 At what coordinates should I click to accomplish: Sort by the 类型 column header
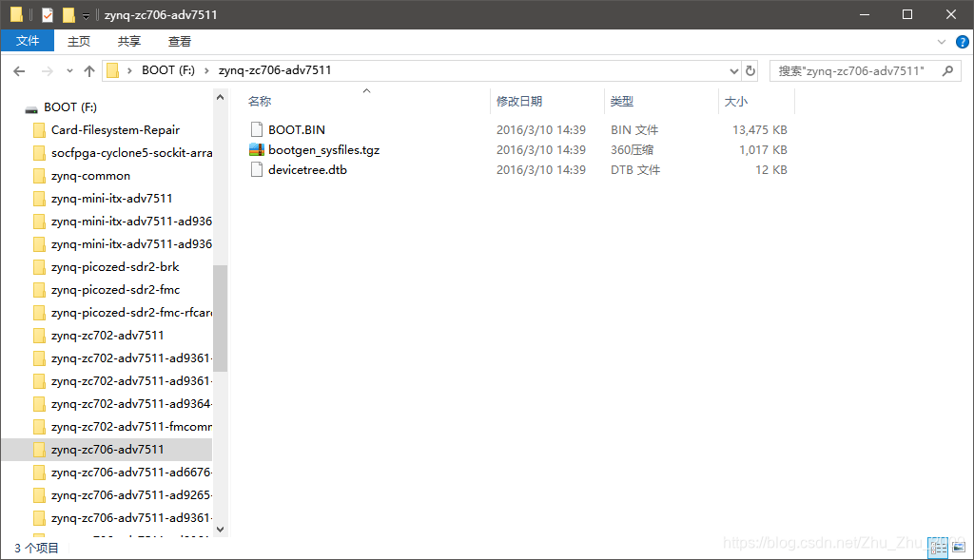[x=622, y=101]
